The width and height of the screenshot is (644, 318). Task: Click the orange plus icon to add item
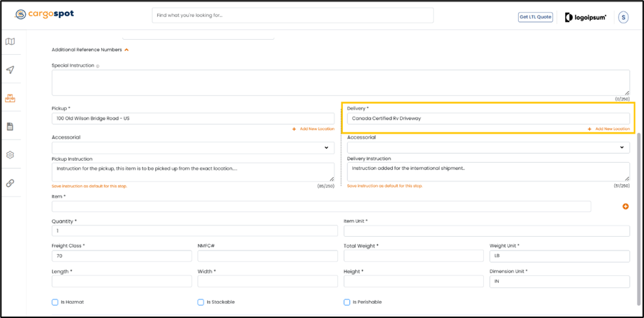(x=625, y=206)
